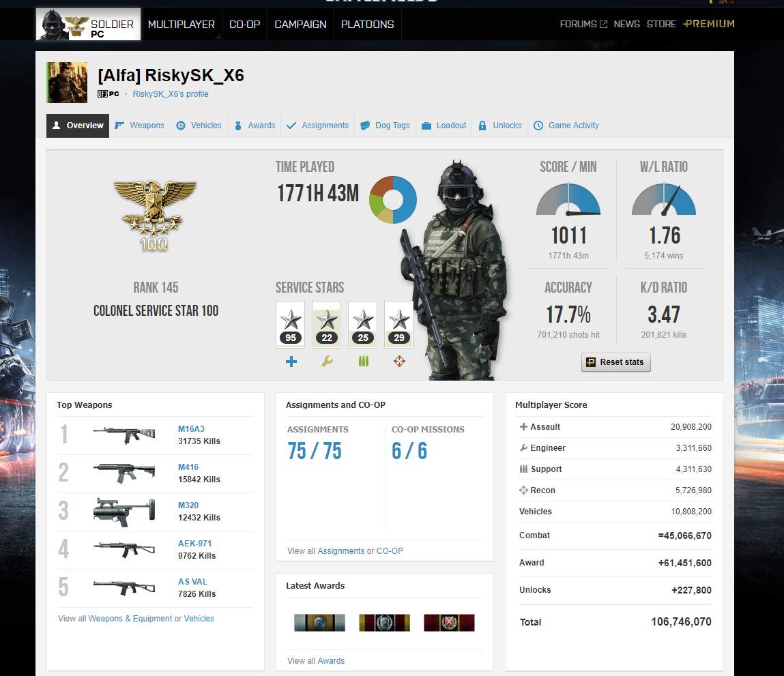Click the Score per Min gauge
The width and height of the screenshot is (784, 676).
tap(568, 199)
